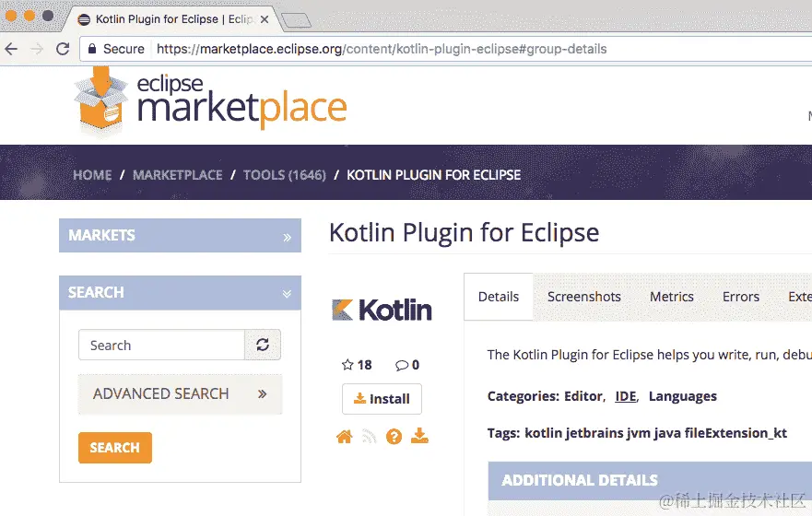Switch to the Errors tab
This screenshot has height=516, width=812.
coord(741,297)
